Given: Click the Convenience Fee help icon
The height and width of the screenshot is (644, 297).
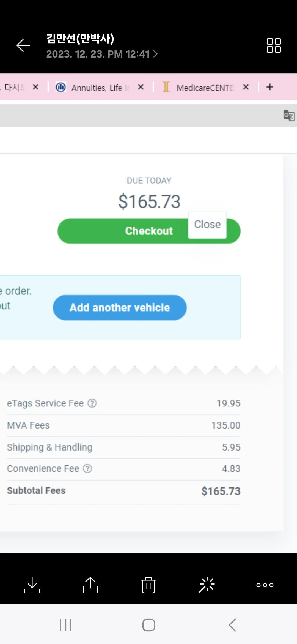Looking at the screenshot, I should click(x=87, y=468).
